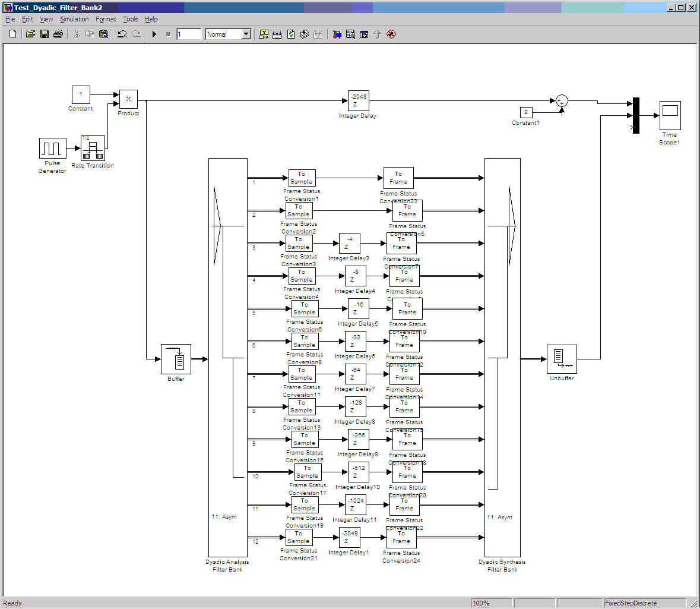Undo the last action
The image size is (700, 609).
[x=122, y=34]
